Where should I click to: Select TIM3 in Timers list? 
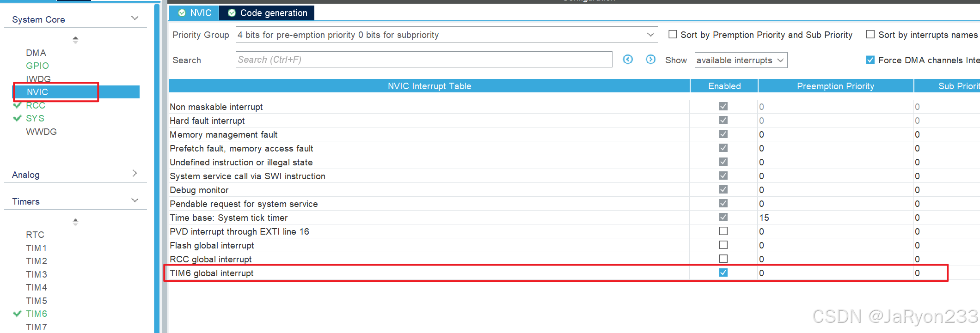[37, 274]
